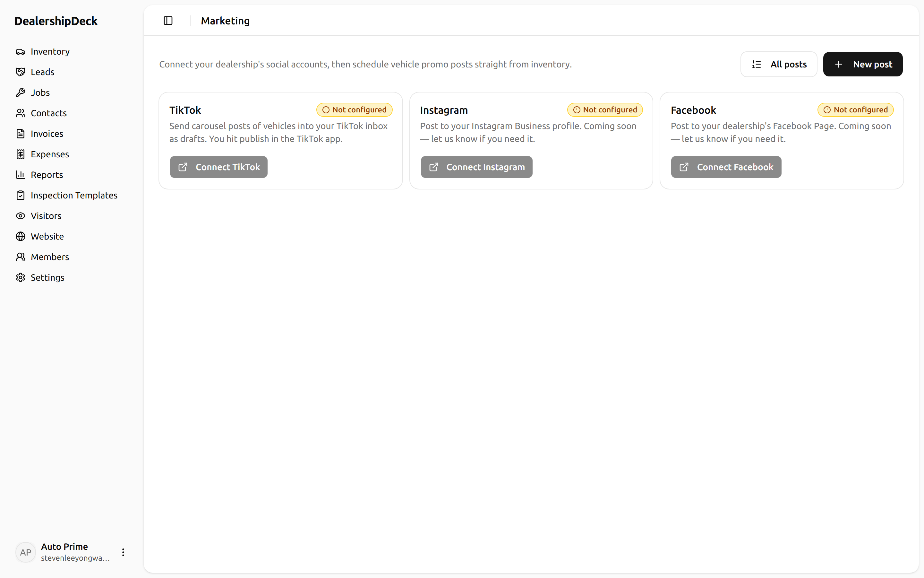Open the account options three-dot menu
924x578 pixels.
[123, 552]
